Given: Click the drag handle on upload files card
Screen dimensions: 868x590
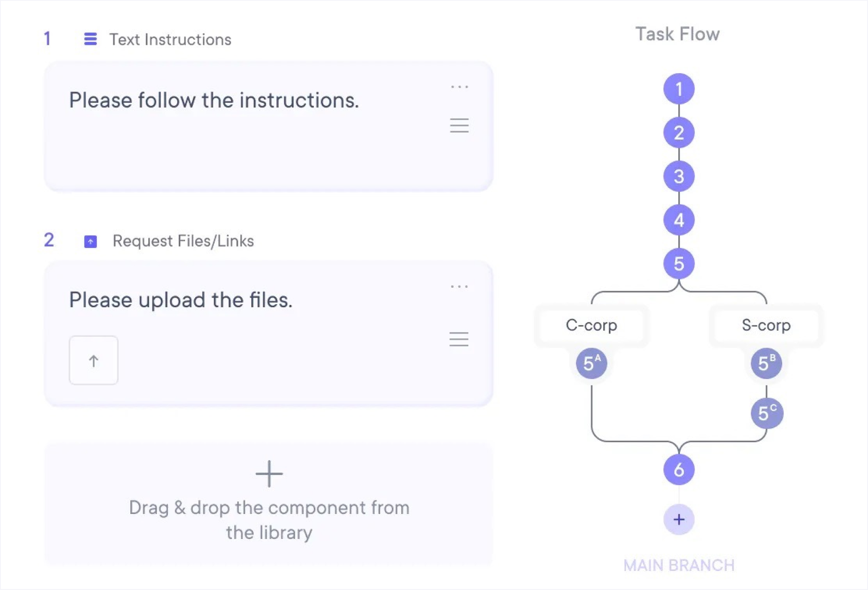Looking at the screenshot, I should (459, 339).
